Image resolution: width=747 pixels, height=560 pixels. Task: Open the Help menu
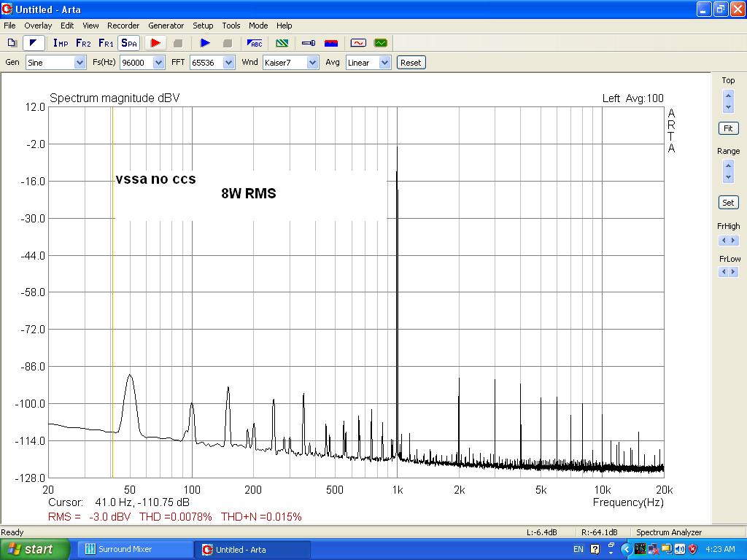coord(285,26)
